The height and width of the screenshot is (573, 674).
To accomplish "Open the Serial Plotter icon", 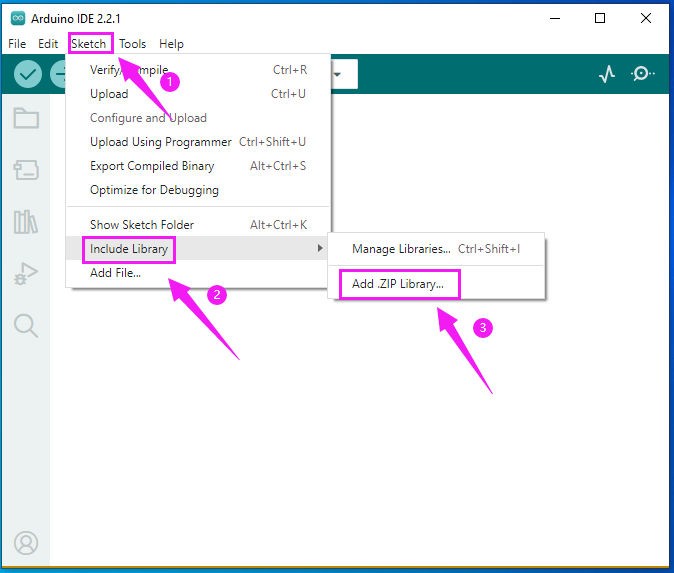I will click(607, 74).
